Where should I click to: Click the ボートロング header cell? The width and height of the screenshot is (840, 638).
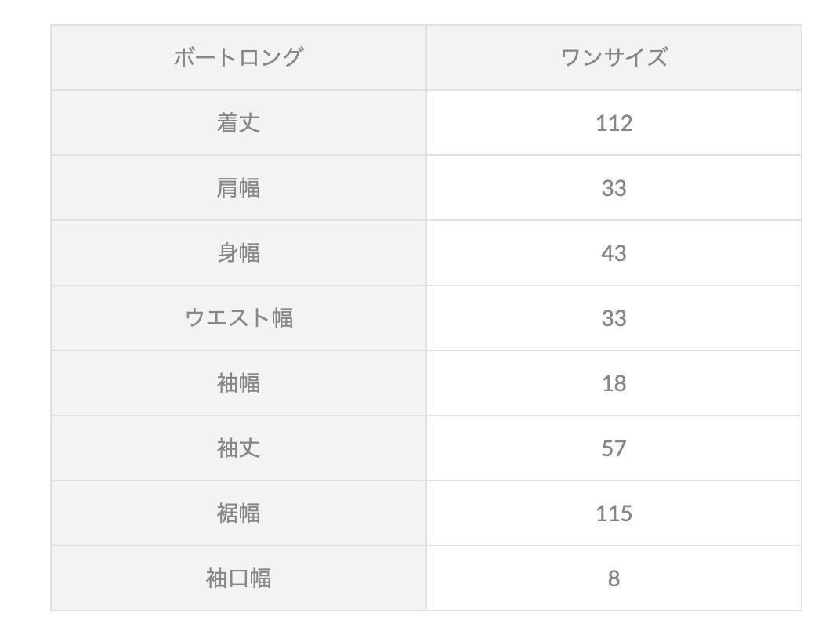coord(238,58)
